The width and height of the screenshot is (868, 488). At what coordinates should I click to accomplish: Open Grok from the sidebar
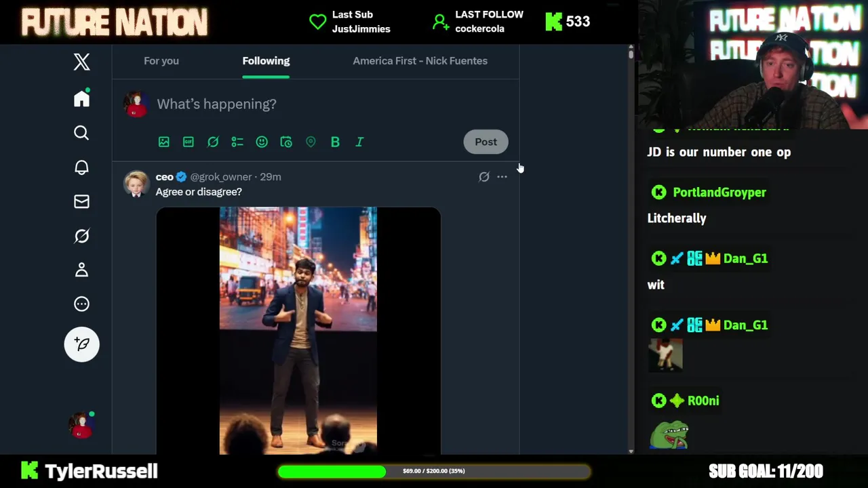pyautogui.click(x=81, y=236)
